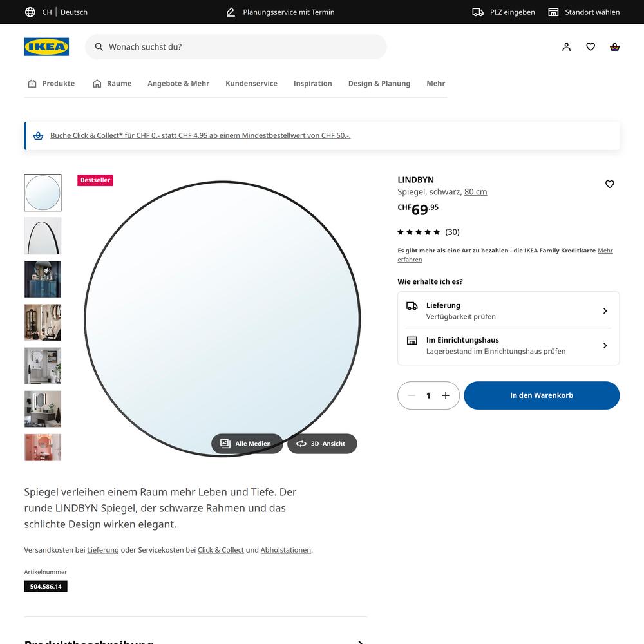
Task: Select the dark blue room thumbnail
Action: (43, 279)
